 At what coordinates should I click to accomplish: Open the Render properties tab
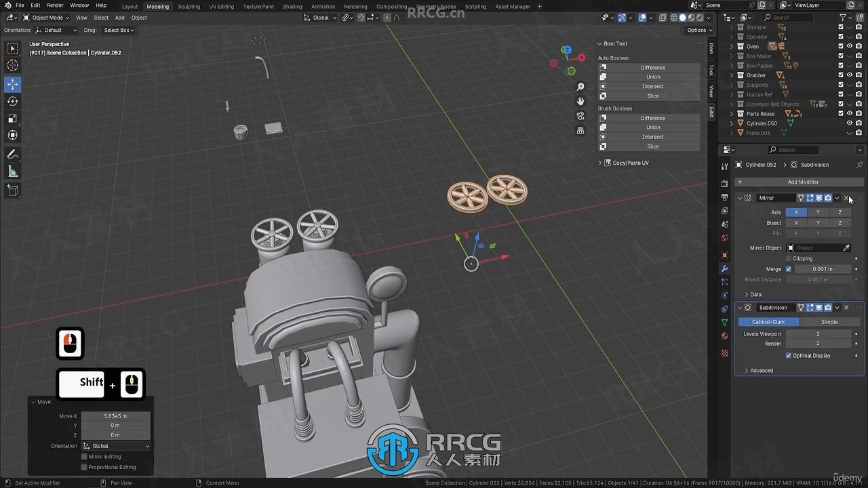724,184
